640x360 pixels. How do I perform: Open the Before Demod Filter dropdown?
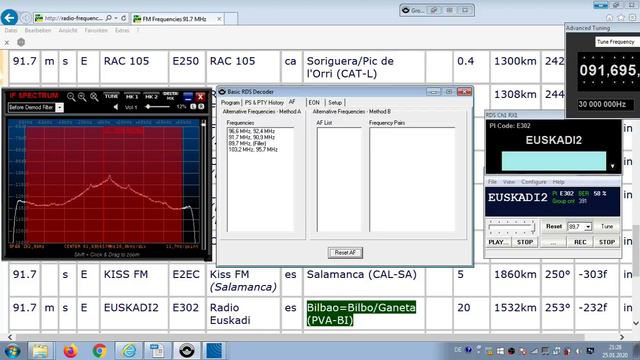coord(60,107)
